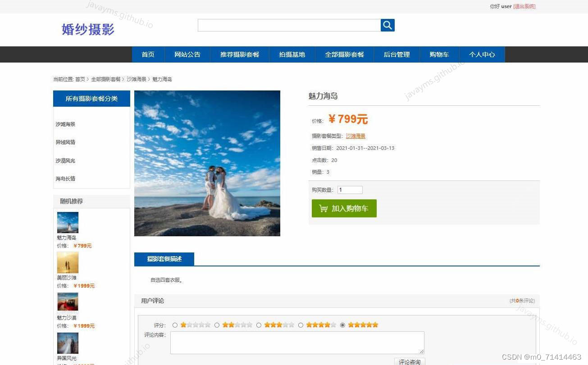Click the 共0条评论 comment count
This screenshot has width=588, height=365.
coord(522,301)
